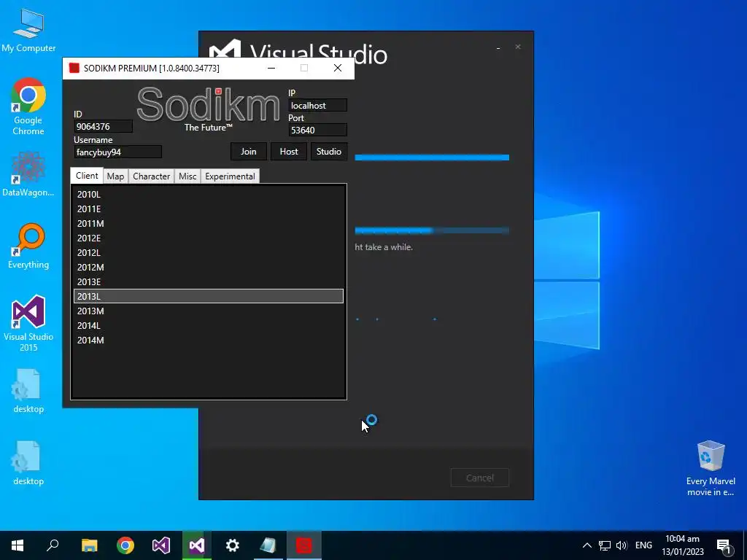747x560 pixels.
Task: Switch to the Experimental tab
Action: point(230,176)
